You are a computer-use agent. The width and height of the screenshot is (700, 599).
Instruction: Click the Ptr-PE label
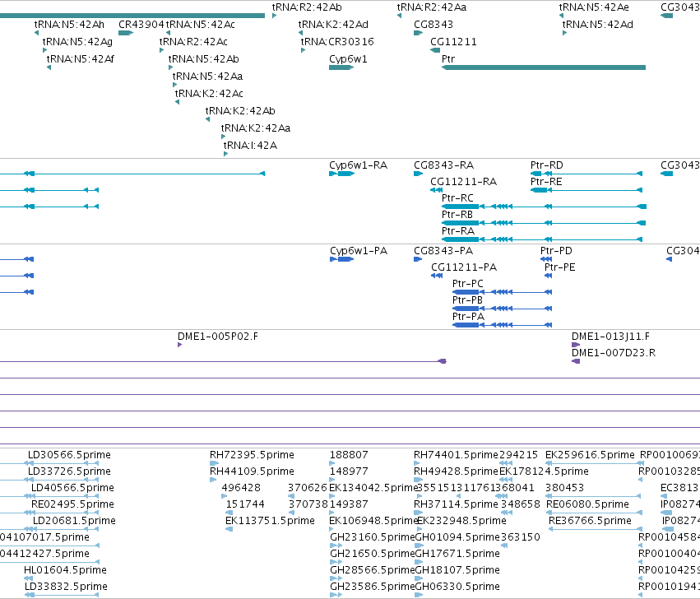click(x=560, y=267)
